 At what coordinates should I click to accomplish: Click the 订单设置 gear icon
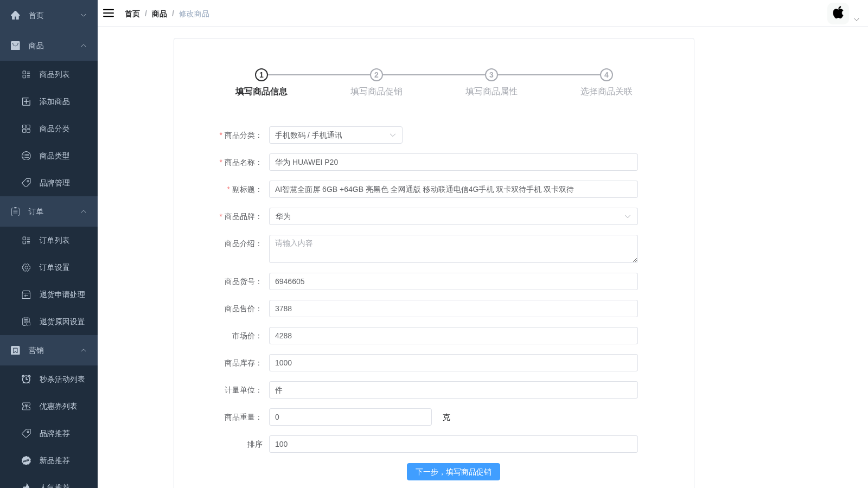click(26, 267)
